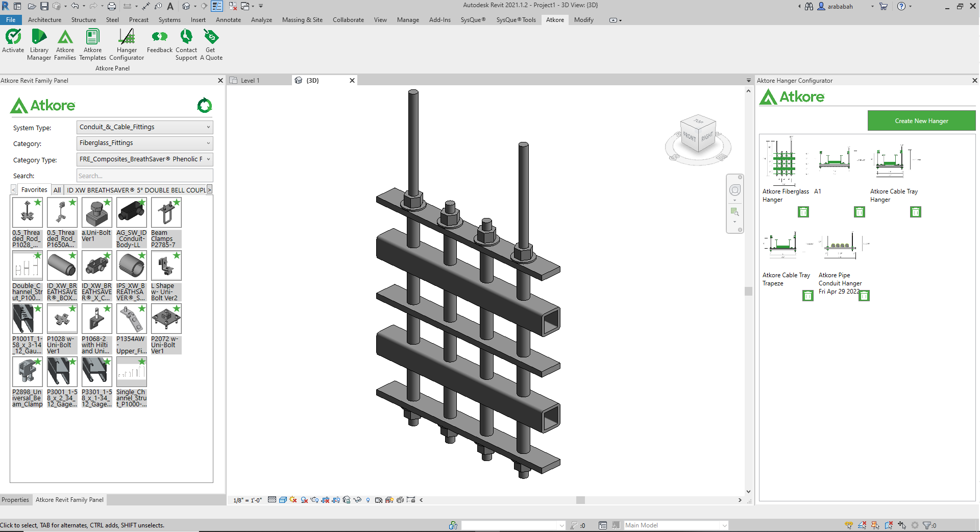Toggle Shadows in the view control bar
980x532 pixels.
click(304, 500)
